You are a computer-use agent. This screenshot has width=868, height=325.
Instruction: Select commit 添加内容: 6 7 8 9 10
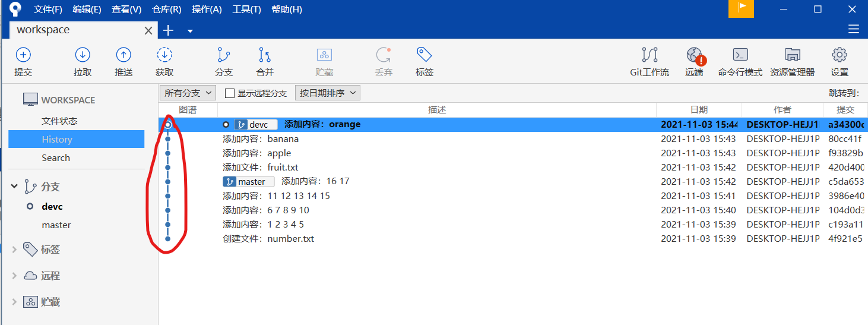tap(513, 210)
